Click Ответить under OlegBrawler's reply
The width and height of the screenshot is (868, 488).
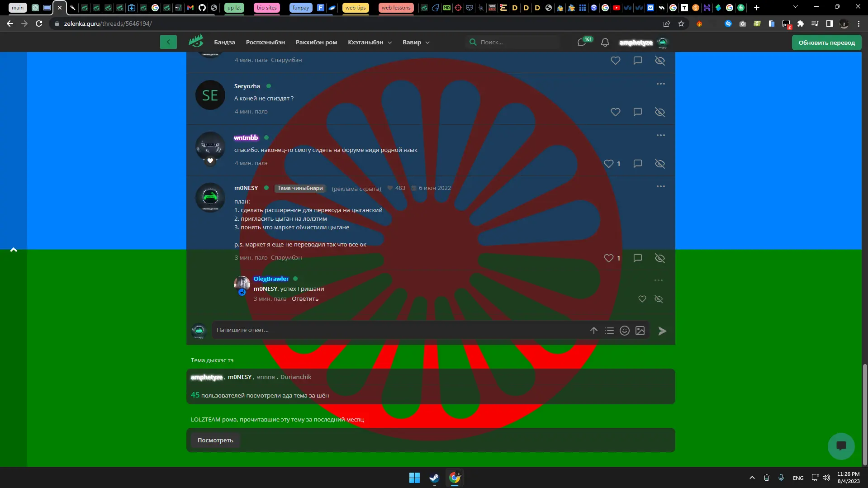(305, 298)
